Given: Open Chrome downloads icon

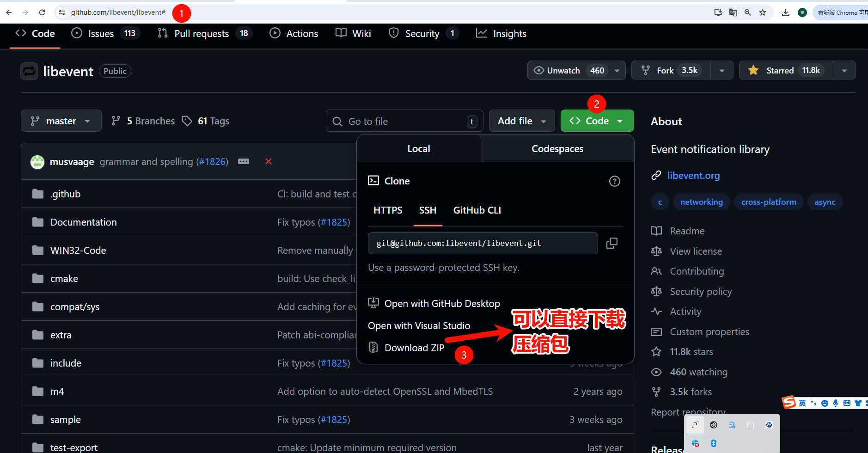Looking at the screenshot, I should click(786, 12).
